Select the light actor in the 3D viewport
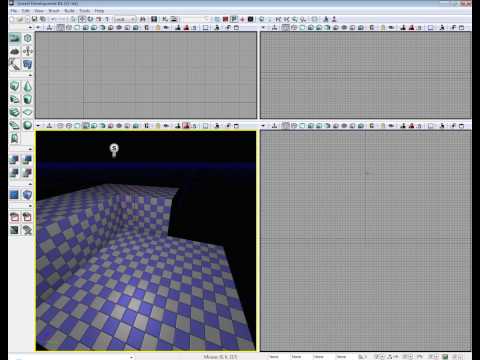Viewport: 480px width, 360px height. pos(114,150)
